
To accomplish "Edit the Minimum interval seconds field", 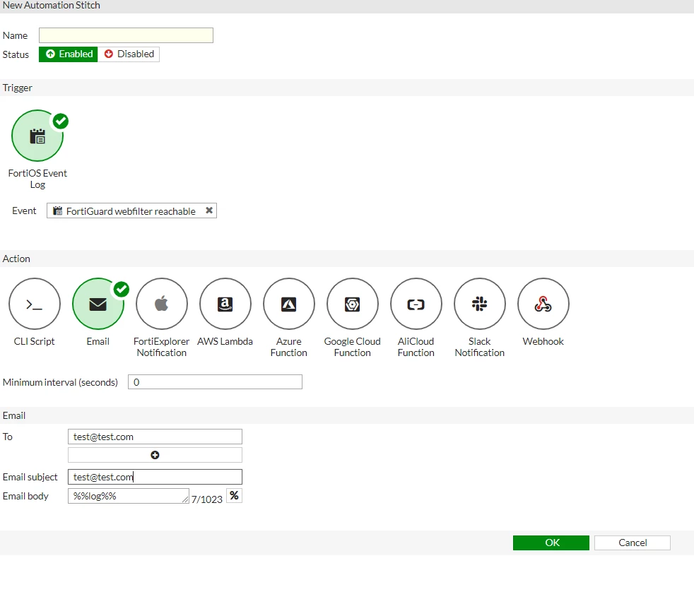I will pos(215,382).
